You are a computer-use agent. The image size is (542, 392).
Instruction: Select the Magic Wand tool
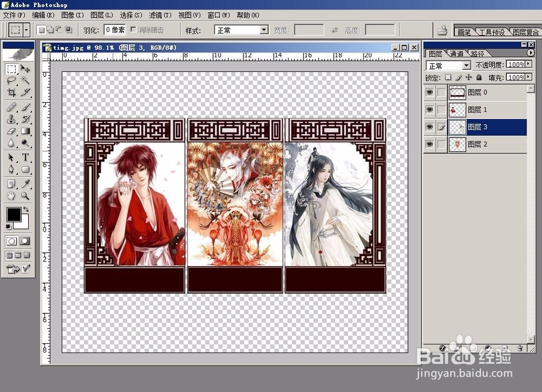[25, 81]
